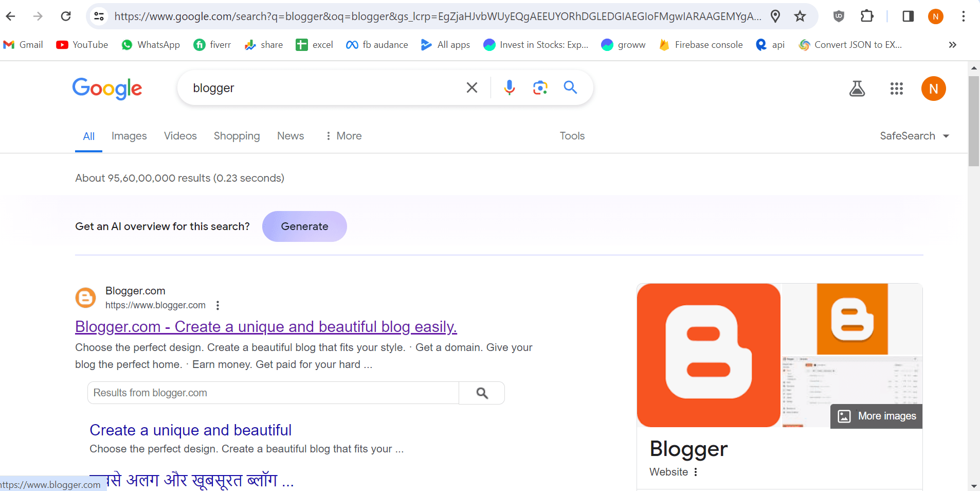Switch to the Shopping tab
The height and width of the screenshot is (491, 980).
point(237,136)
